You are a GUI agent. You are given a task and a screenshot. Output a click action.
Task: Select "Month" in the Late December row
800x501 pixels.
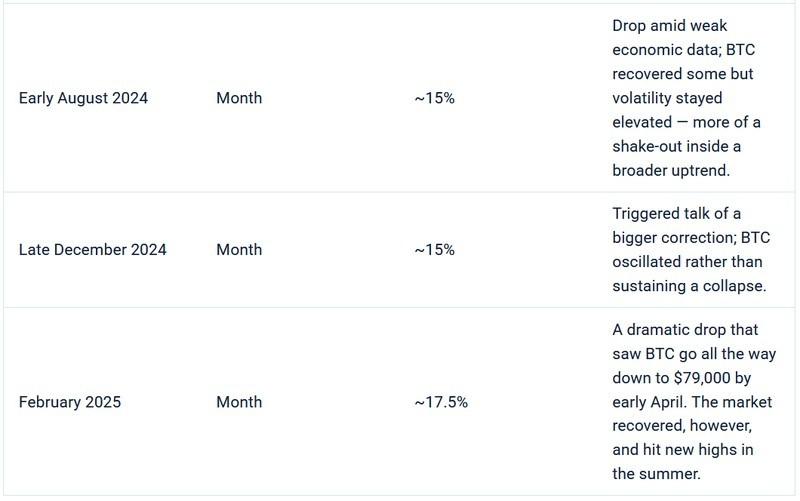pos(239,249)
